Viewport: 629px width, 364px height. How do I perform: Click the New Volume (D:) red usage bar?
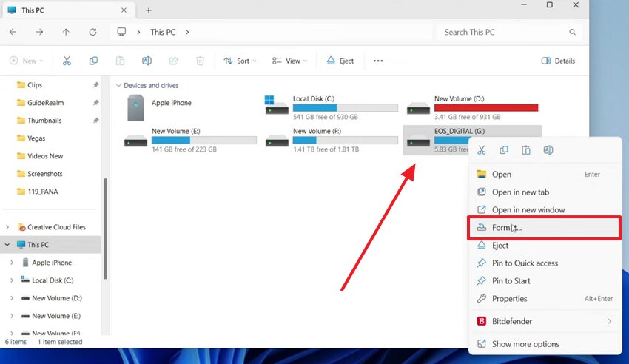tap(486, 107)
